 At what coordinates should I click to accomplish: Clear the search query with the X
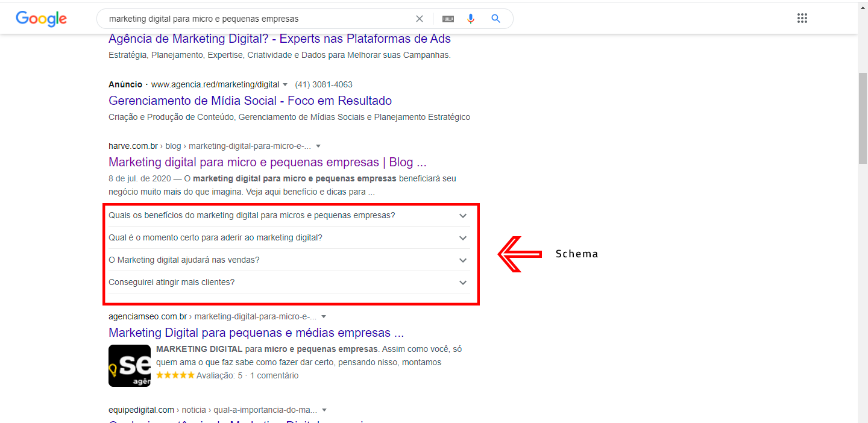419,18
